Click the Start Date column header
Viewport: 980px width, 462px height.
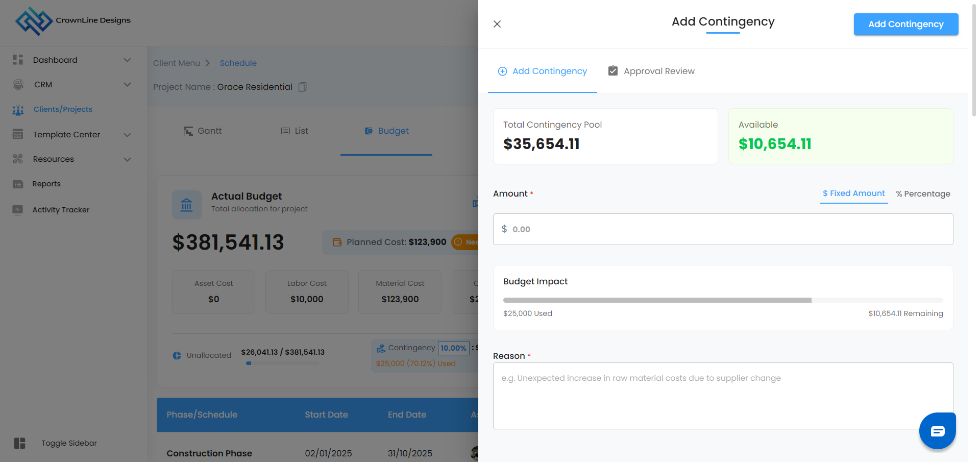point(327,415)
